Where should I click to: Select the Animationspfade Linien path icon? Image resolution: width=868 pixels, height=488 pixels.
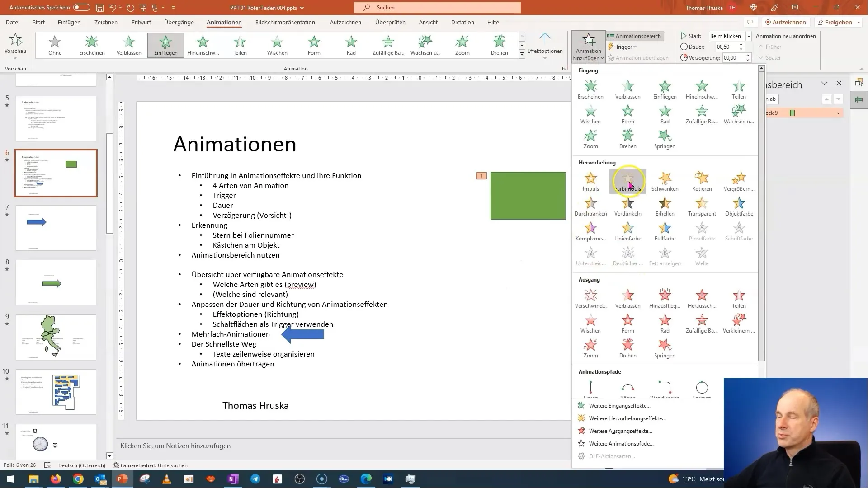tap(591, 387)
